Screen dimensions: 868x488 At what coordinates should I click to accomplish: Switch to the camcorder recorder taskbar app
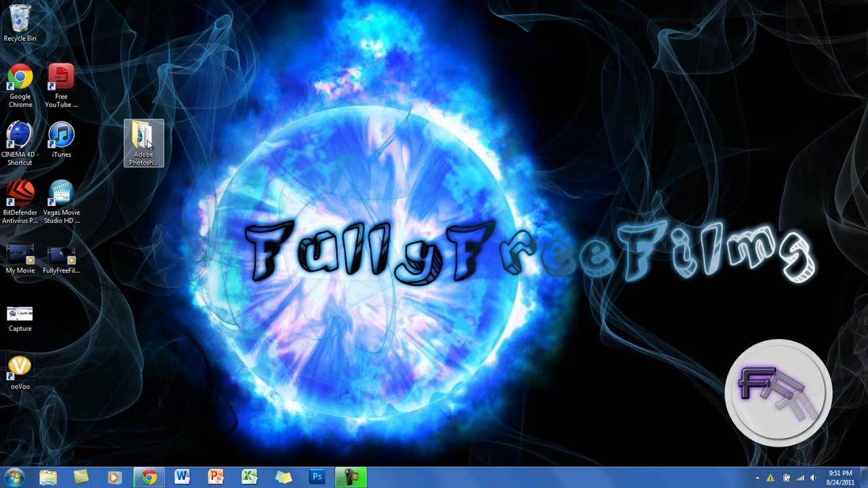(x=351, y=477)
